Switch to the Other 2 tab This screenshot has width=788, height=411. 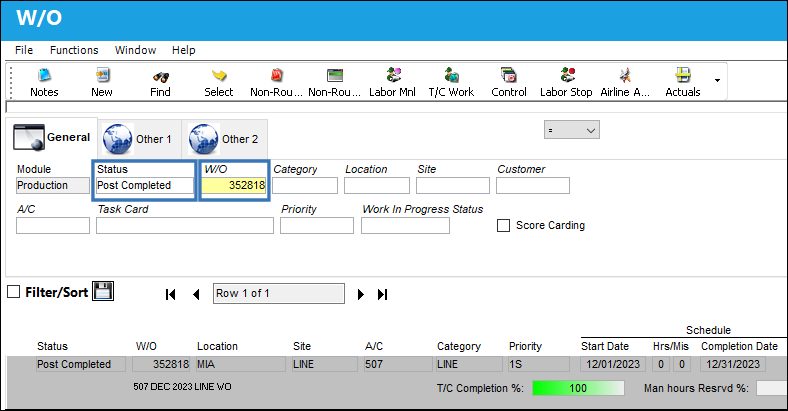point(225,139)
